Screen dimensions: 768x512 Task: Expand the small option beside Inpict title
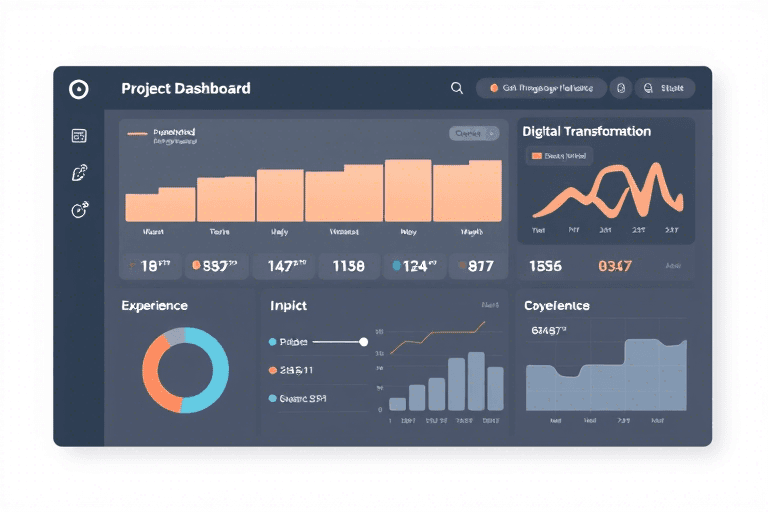(490, 305)
